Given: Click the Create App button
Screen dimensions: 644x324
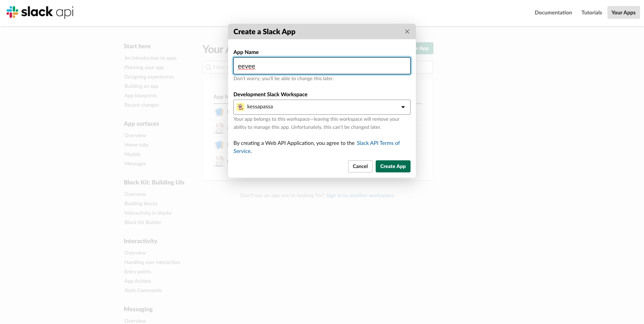Looking at the screenshot, I should (x=393, y=166).
